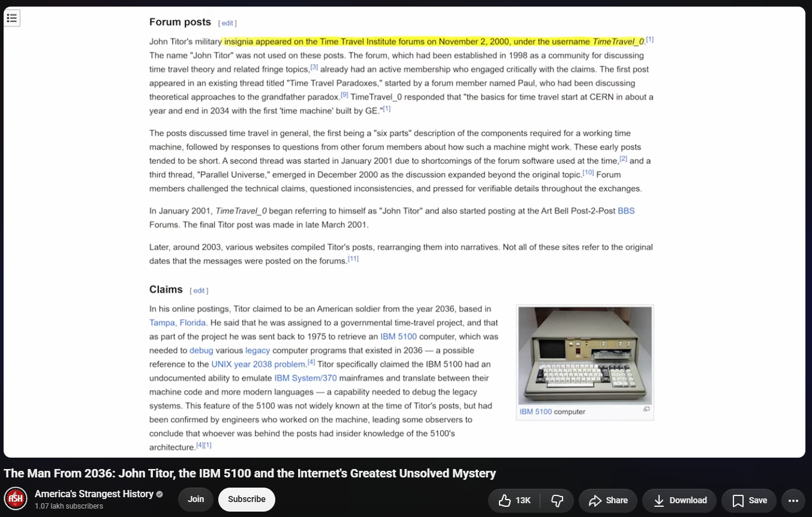812x517 pixels.
Task: Open the Tampa, Florida link
Action: (178, 323)
